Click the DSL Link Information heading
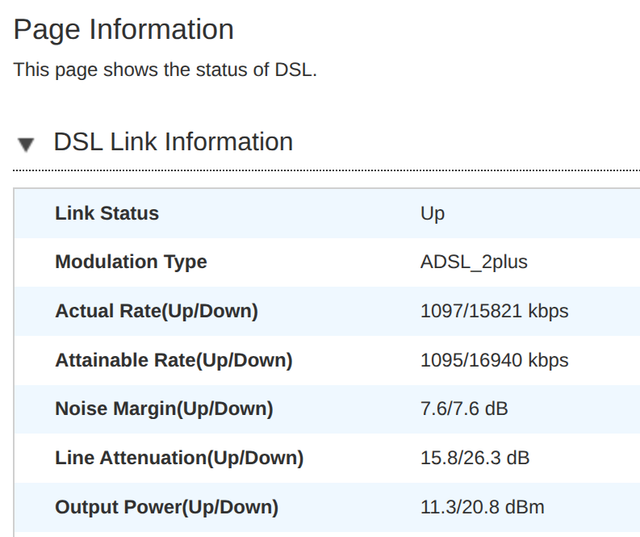Screen dimensions: 640x537 click(x=173, y=142)
